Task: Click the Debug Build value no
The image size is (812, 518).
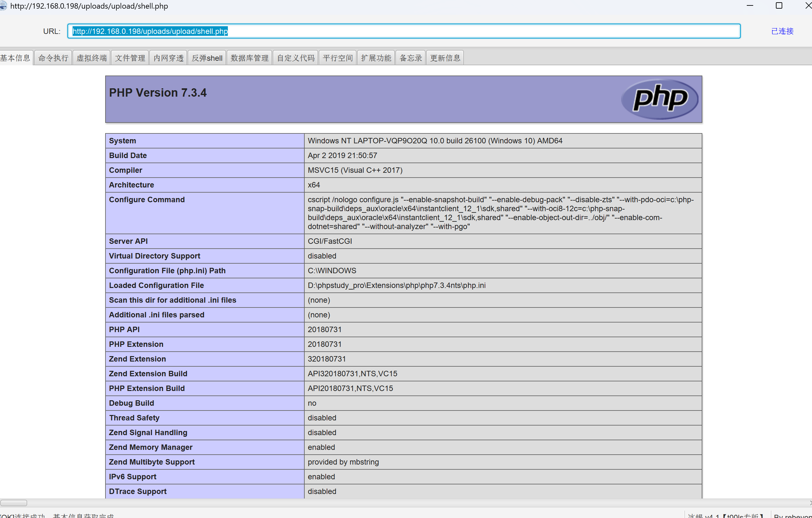Action: pos(312,403)
